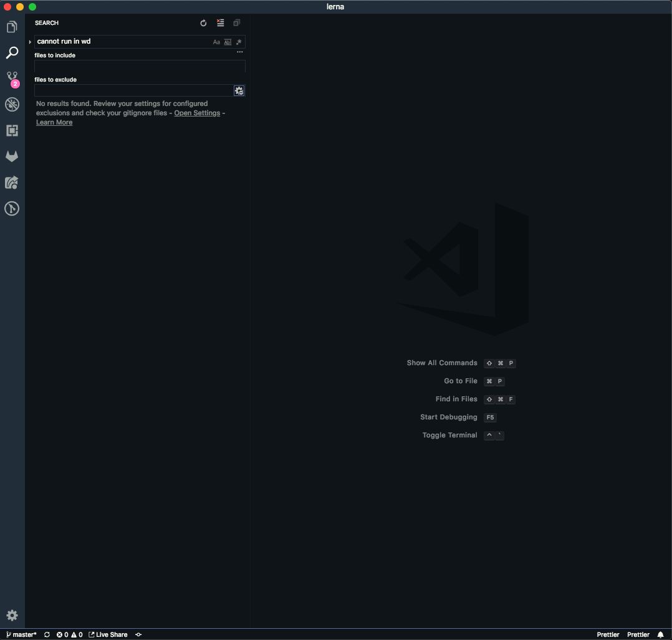Open the Extensions view icon
Screen dimensions: 672x640
coord(12,131)
